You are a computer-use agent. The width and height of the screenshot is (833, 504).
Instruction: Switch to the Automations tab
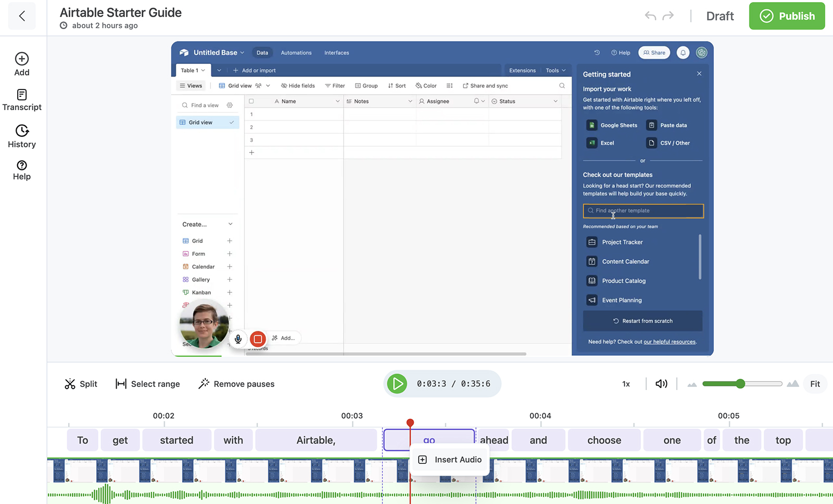296,53
